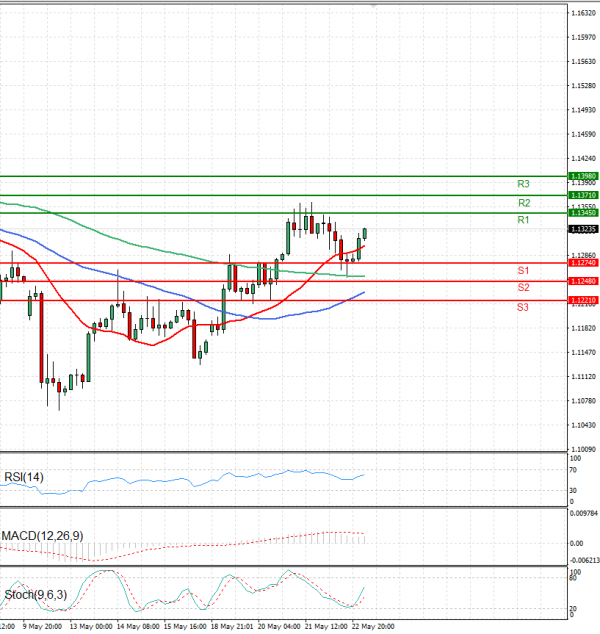Click the S1 support level label
The image size is (600, 634).
coord(523,271)
